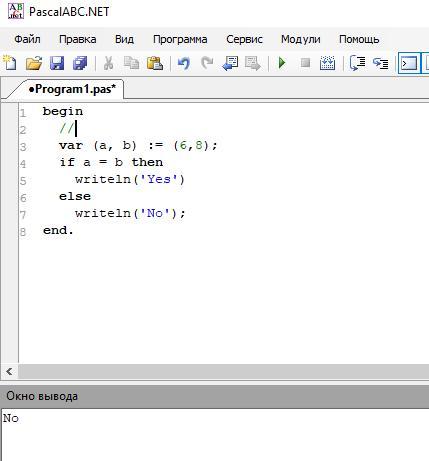Click the Copy icon in the toolbar
Image resolution: width=429 pixels, height=461 pixels.
click(x=132, y=63)
